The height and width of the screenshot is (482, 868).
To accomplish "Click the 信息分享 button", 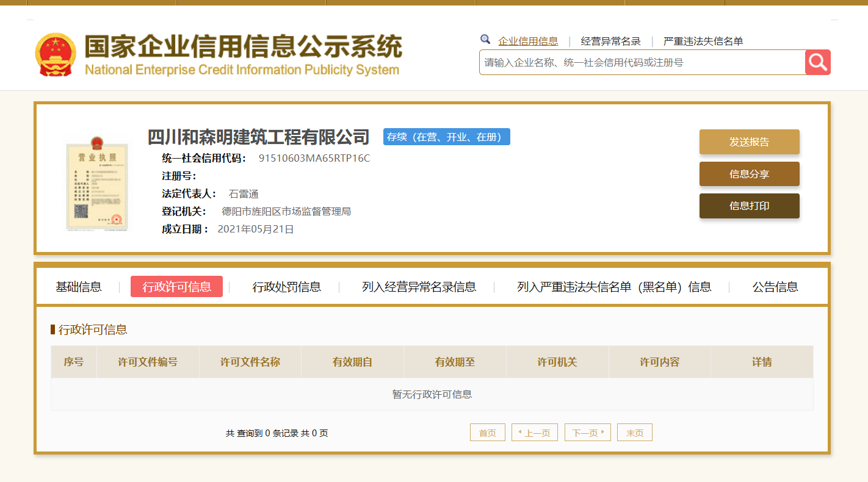I will 750,174.
